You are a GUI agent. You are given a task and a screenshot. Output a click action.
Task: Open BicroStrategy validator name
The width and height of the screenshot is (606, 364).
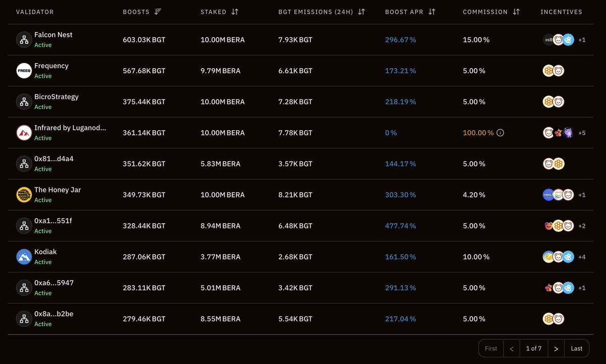pyautogui.click(x=57, y=97)
